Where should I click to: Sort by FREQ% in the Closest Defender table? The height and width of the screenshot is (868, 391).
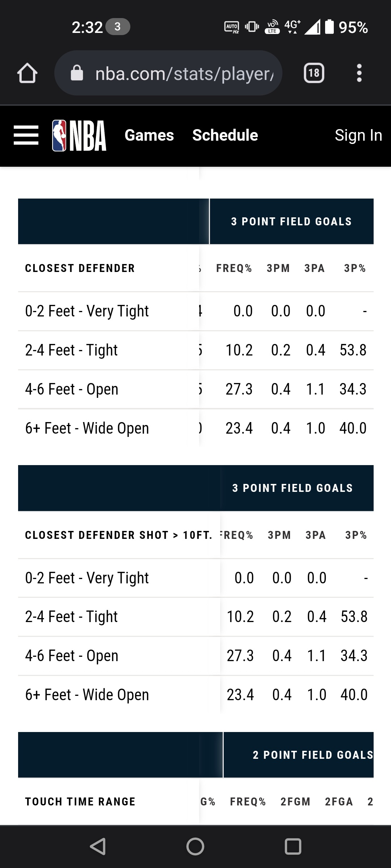click(234, 268)
